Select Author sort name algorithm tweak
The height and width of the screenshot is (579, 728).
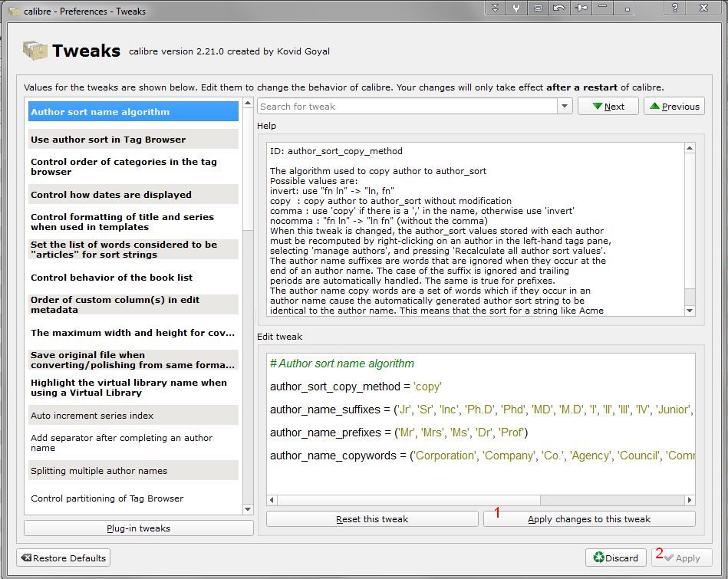(x=133, y=112)
